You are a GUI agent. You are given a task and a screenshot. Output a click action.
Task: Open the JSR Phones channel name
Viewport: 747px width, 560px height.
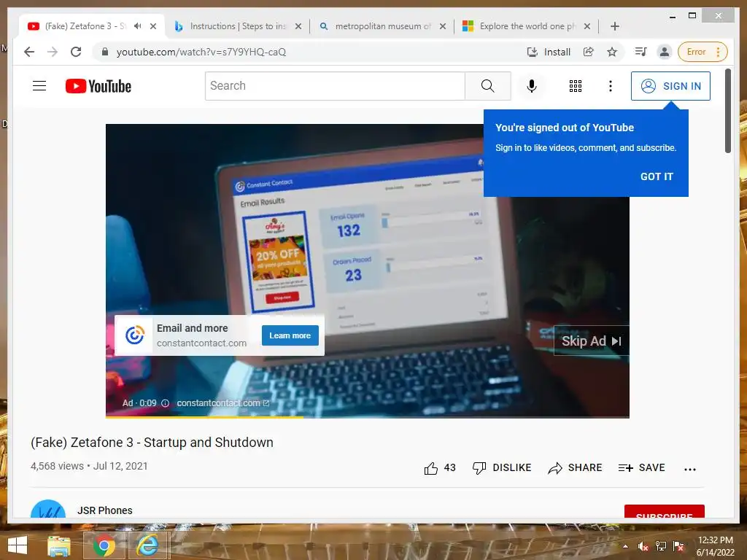(105, 510)
